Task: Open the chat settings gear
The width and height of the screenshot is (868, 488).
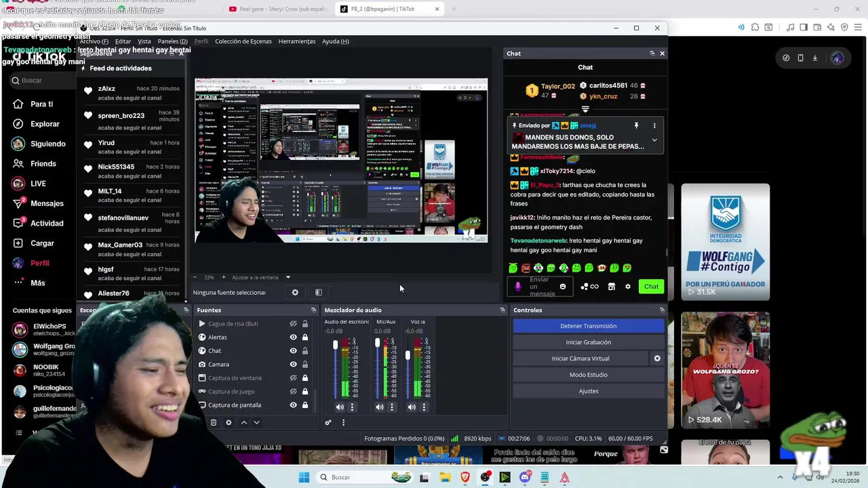Action: (628, 287)
